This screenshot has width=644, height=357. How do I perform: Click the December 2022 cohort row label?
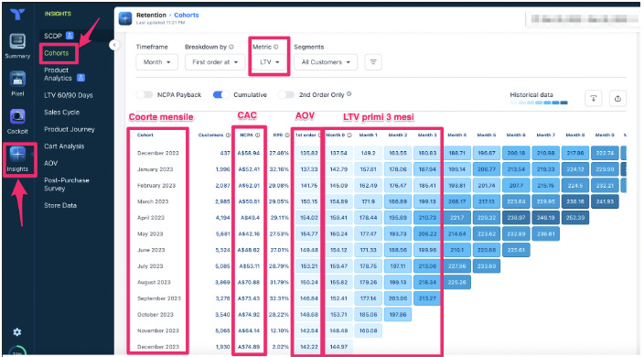click(157, 153)
